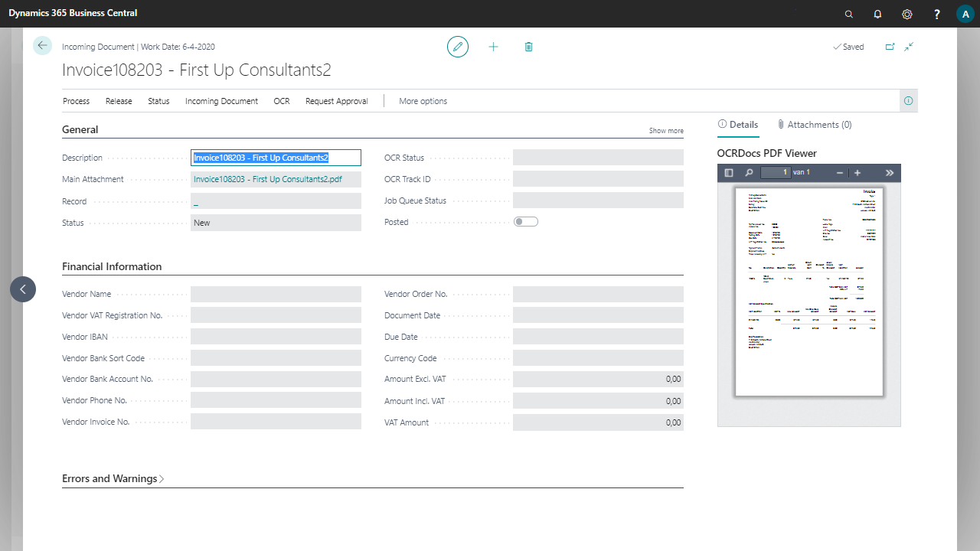This screenshot has height=551, width=980.
Task: Open settings gear icon
Action: [x=907, y=14]
